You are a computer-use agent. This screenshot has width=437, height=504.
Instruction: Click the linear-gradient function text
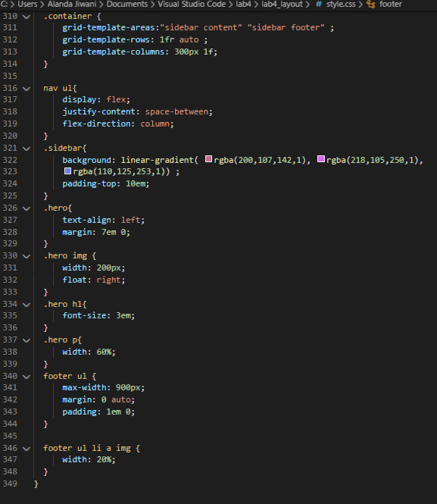click(x=157, y=160)
